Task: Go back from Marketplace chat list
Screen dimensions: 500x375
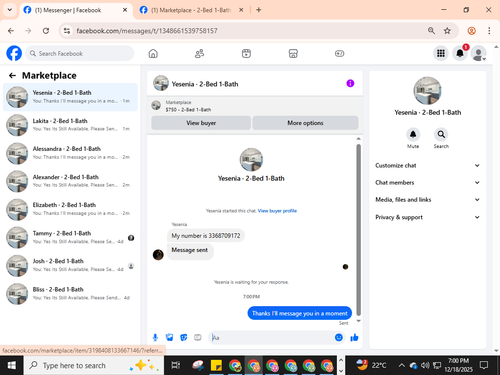Action: pos(12,76)
